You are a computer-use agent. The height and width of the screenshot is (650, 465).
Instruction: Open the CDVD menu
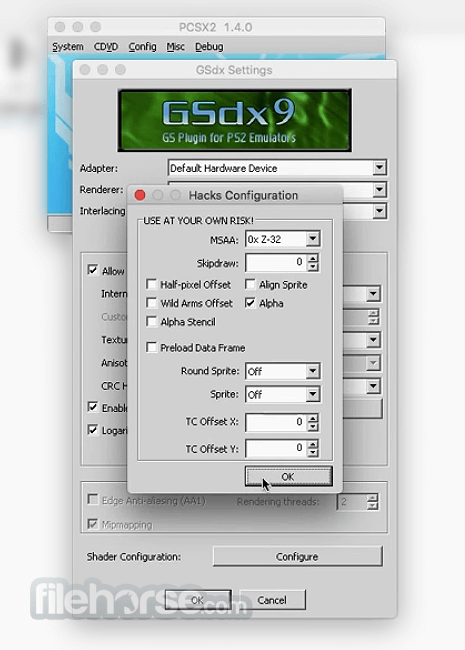(106, 47)
